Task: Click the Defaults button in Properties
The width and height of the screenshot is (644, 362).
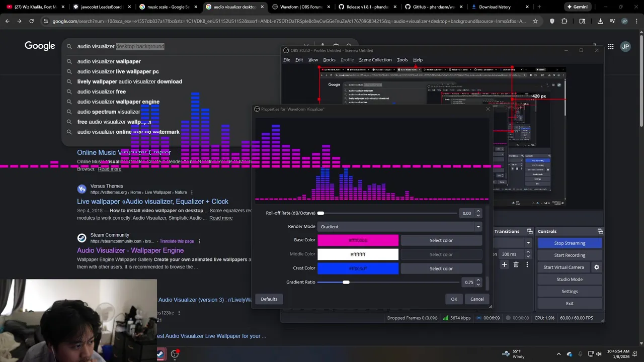Action: pyautogui.click(x=269, y=299)
